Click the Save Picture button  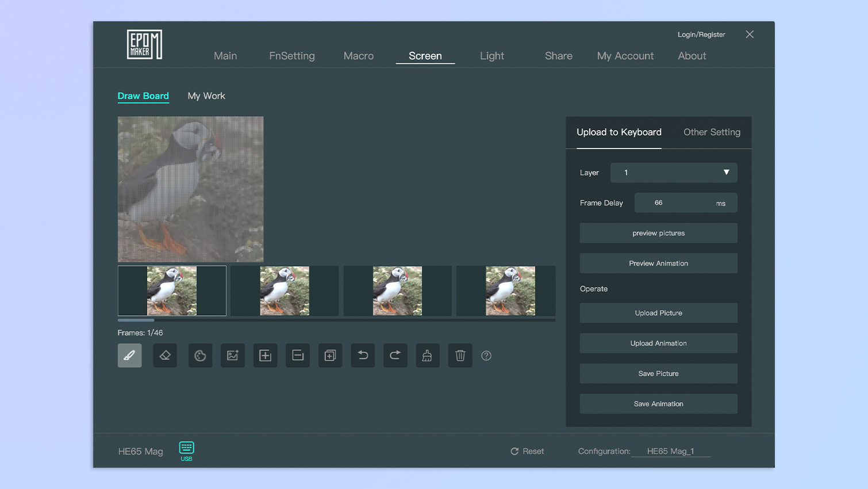tap(658, 373)
